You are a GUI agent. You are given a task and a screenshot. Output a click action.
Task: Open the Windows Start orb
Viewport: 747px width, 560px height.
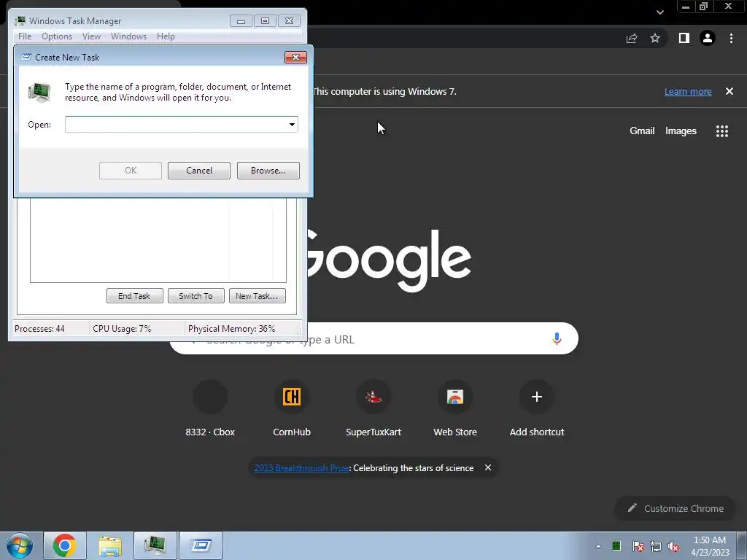tap(20, 545)
